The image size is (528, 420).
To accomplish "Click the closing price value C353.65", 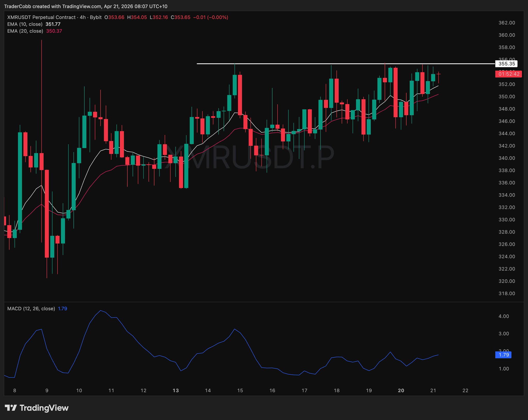I will (180, 17).
